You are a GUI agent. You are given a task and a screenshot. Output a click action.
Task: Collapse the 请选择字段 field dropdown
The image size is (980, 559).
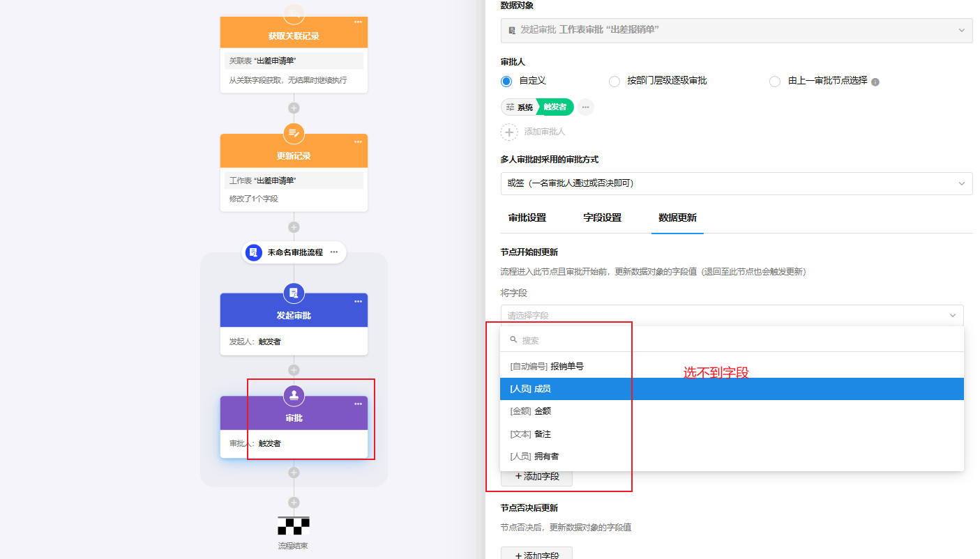click(732, 315)
